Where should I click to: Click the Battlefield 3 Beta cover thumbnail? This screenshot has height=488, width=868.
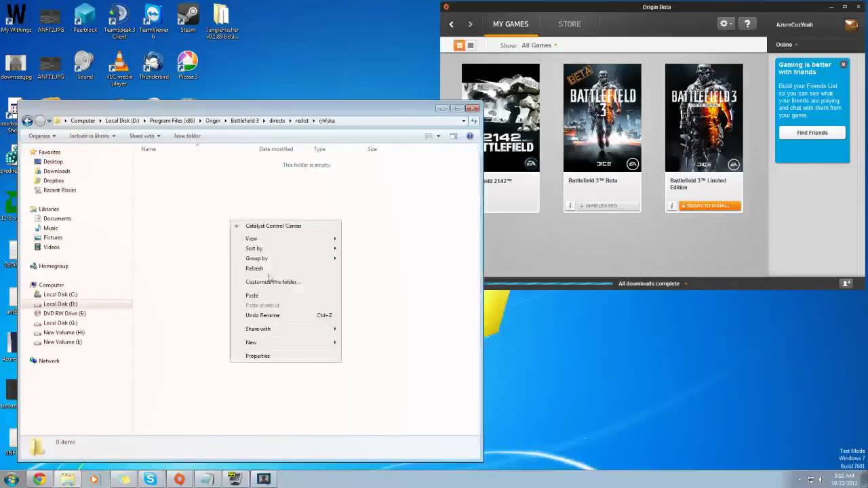pyautogui.click(x=602, y=118)
